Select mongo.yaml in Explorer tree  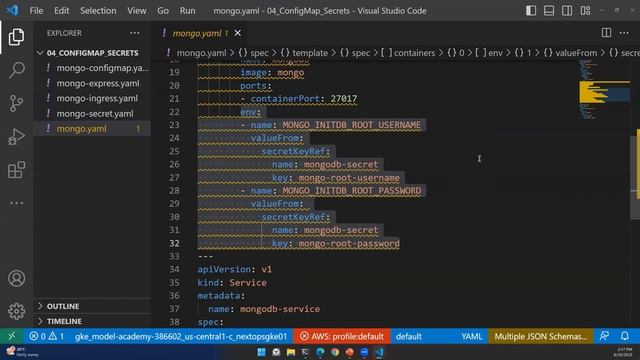[92, 129]
